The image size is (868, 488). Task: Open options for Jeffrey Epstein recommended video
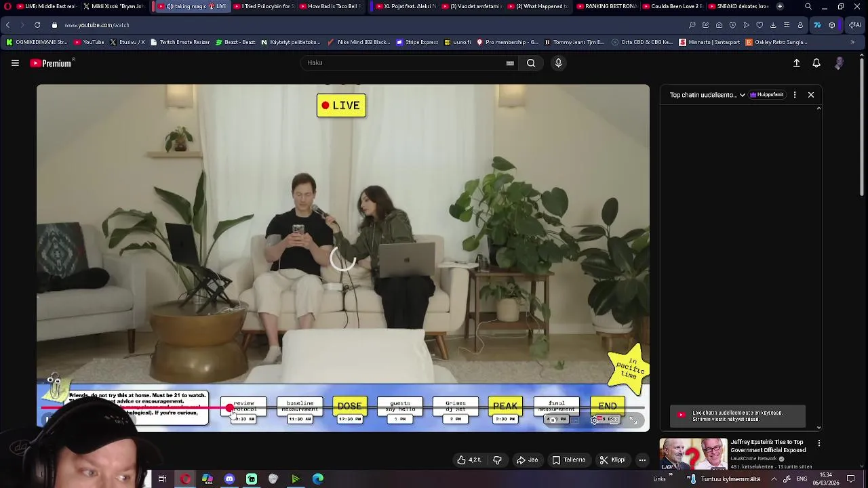tap(818, 443)
